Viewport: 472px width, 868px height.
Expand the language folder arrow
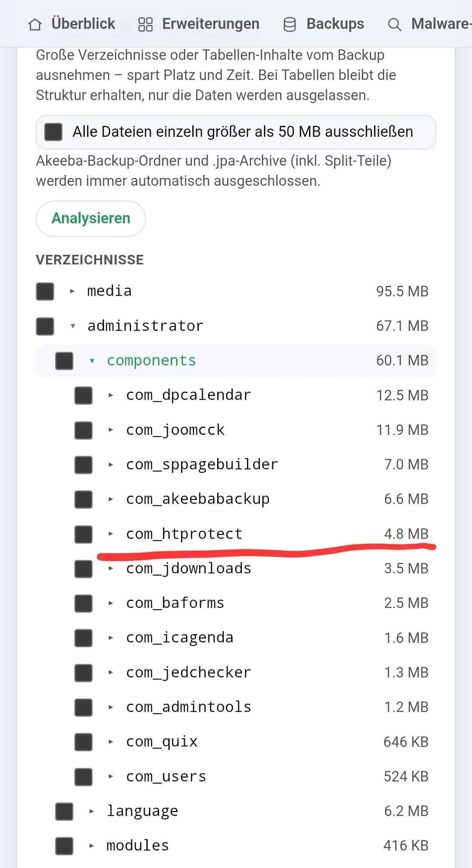click(91, 811)
